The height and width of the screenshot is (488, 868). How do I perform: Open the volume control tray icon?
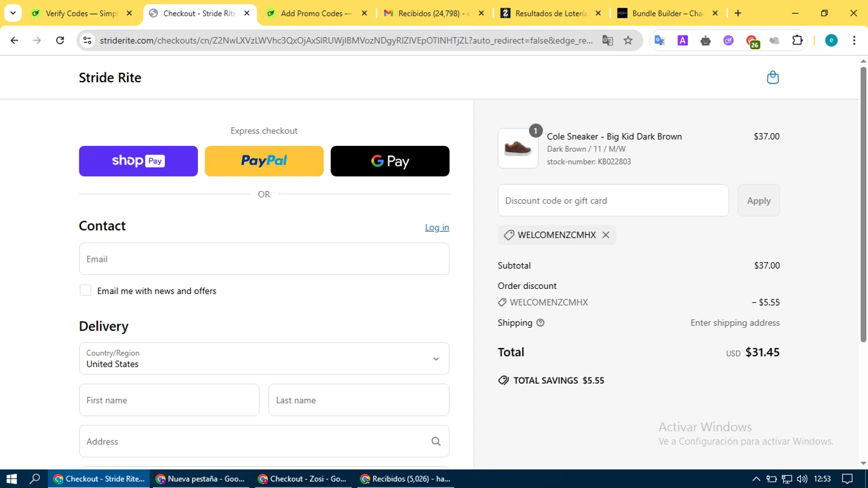802,479
